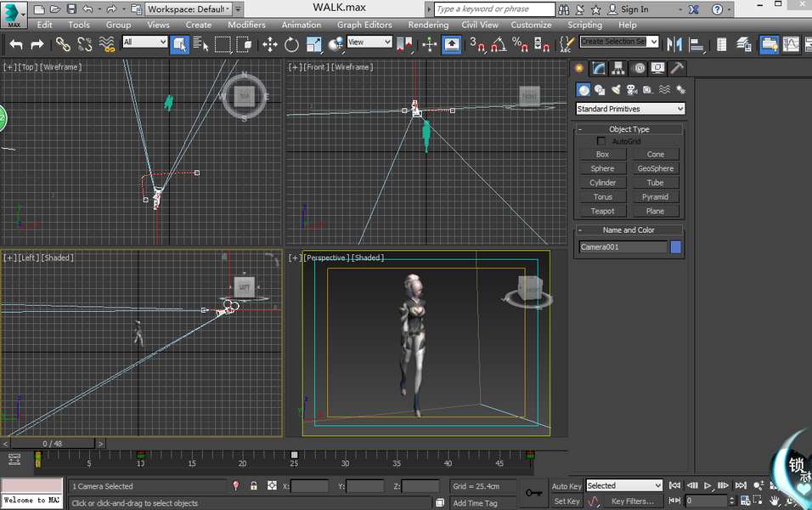Viewport: 812px width, 510px height.
Task: Toggle the Auto Key animation mode
Action: click(x=567, y=486)
